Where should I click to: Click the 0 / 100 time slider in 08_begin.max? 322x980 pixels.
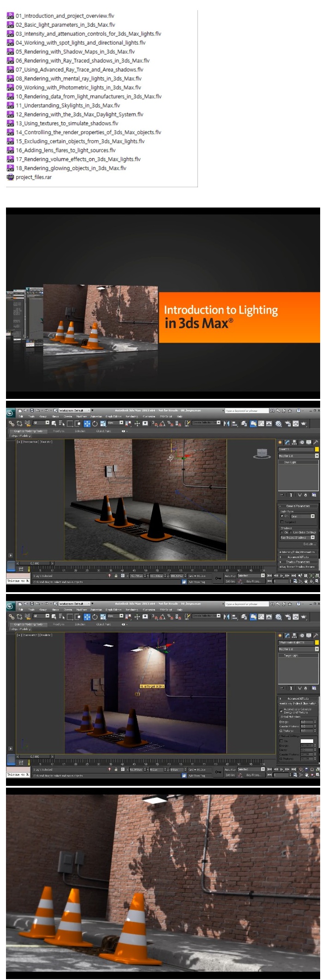coord(35,563)
